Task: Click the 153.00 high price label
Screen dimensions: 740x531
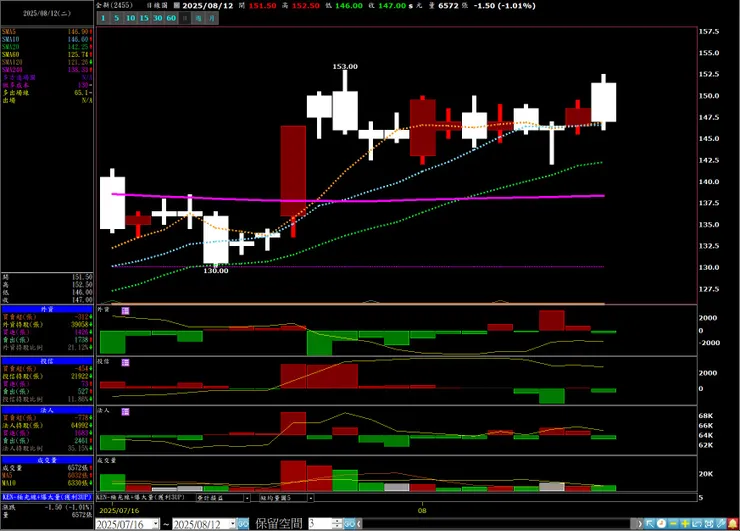Action: pyautogui.click(x=345, y=67)
